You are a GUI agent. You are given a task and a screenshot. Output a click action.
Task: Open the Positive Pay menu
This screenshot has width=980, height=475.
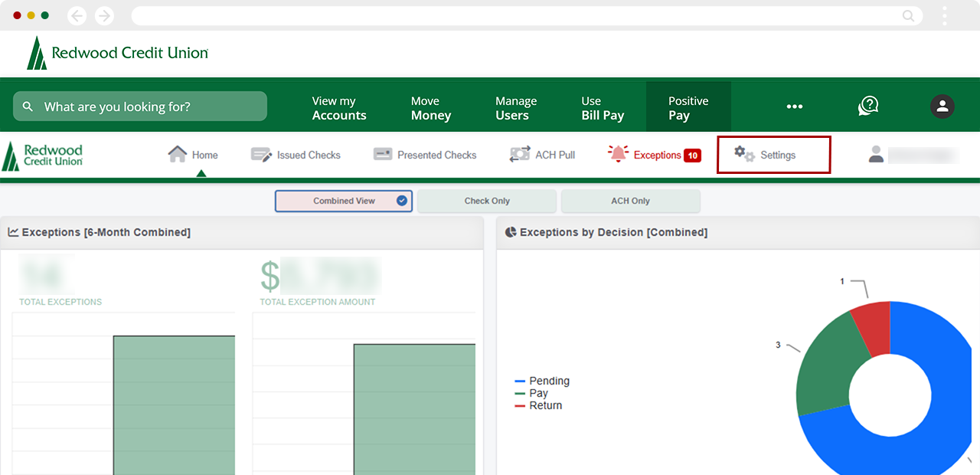click(688, 108)
